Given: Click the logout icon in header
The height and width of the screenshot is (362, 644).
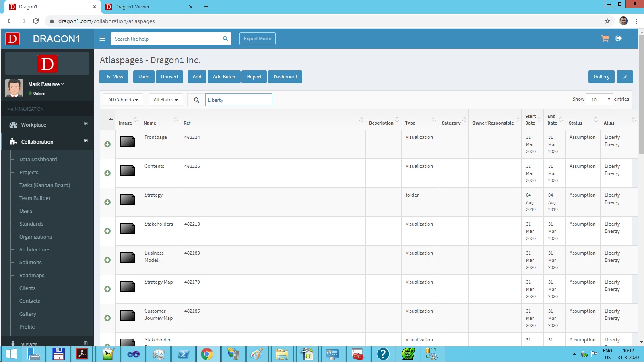Looking at the screenshot, I should click(619, 38).
